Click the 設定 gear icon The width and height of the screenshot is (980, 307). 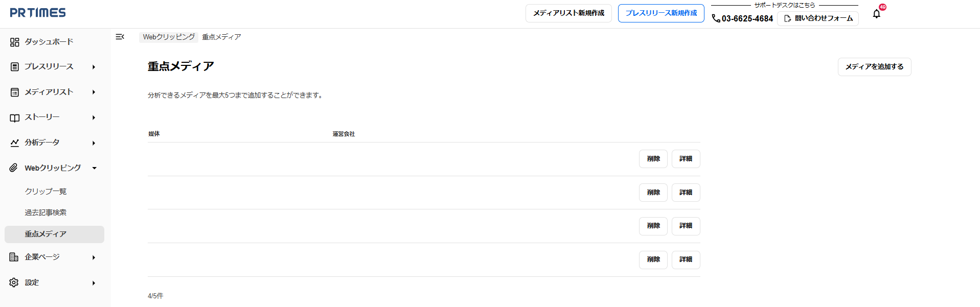(x=14, y=282)
